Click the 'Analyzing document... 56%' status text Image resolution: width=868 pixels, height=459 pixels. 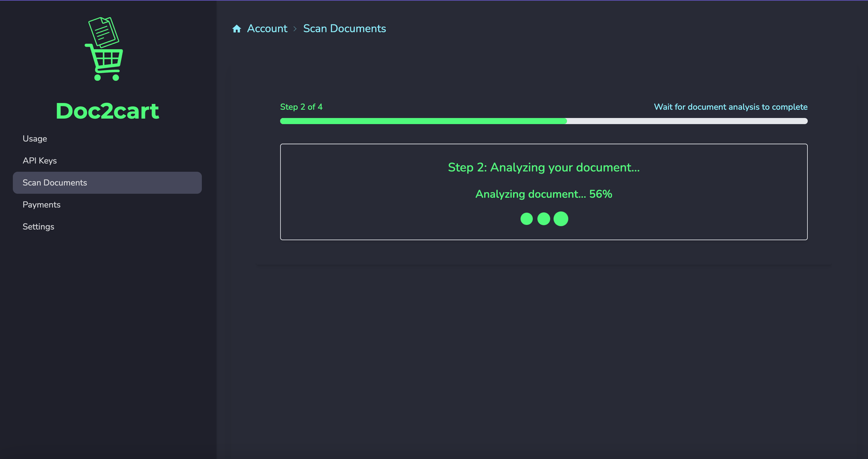[544, 194]
